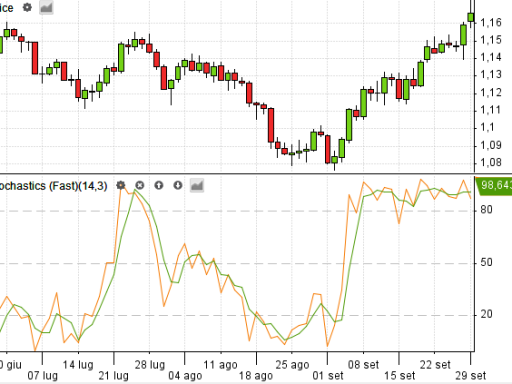The width and height of the screenshot is (512, 384).
Task: Click the 1,13 price axis label
Action: (491, 75)
